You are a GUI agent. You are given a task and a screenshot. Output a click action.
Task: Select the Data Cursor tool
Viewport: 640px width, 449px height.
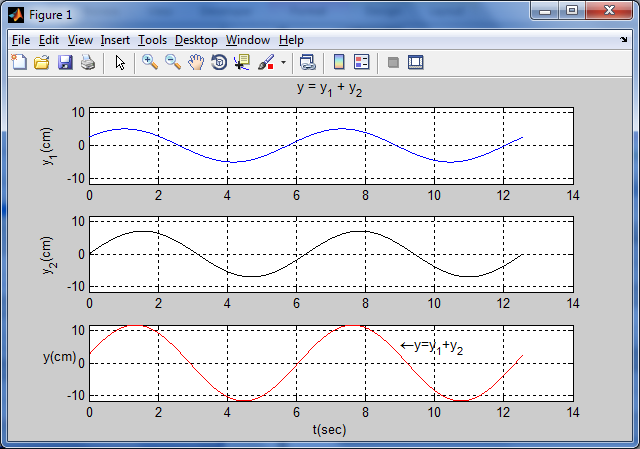click(x=242, y=62)
